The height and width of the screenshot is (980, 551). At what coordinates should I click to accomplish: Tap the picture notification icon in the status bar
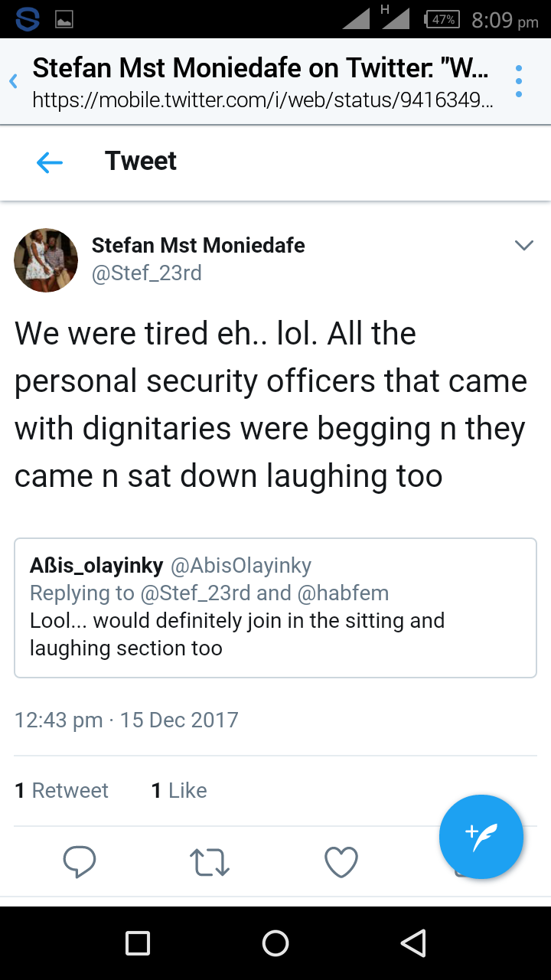[64, 21]
